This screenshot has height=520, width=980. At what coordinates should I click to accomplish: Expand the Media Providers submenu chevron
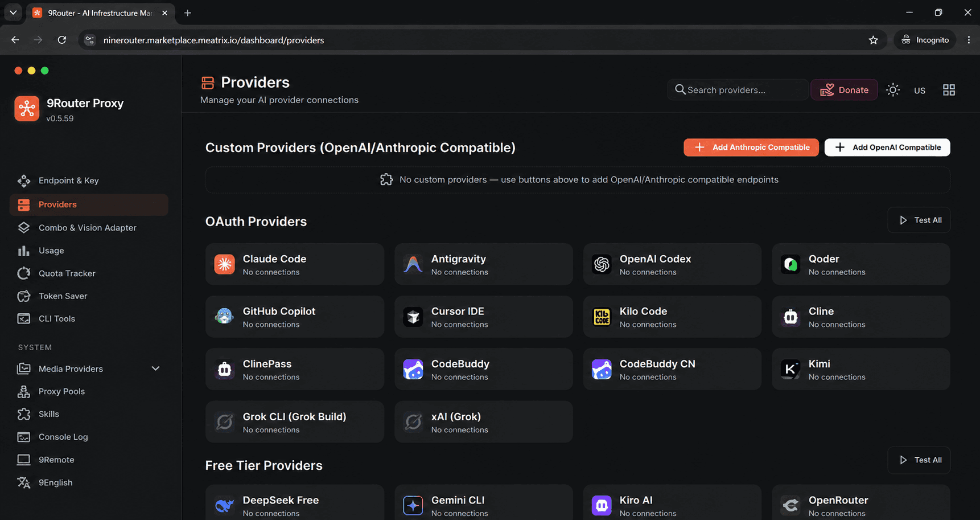(155, 368)
